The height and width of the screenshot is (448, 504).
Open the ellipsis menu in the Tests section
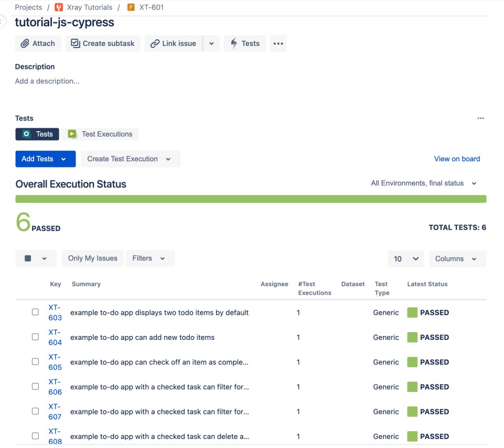(x=480, y=118)
